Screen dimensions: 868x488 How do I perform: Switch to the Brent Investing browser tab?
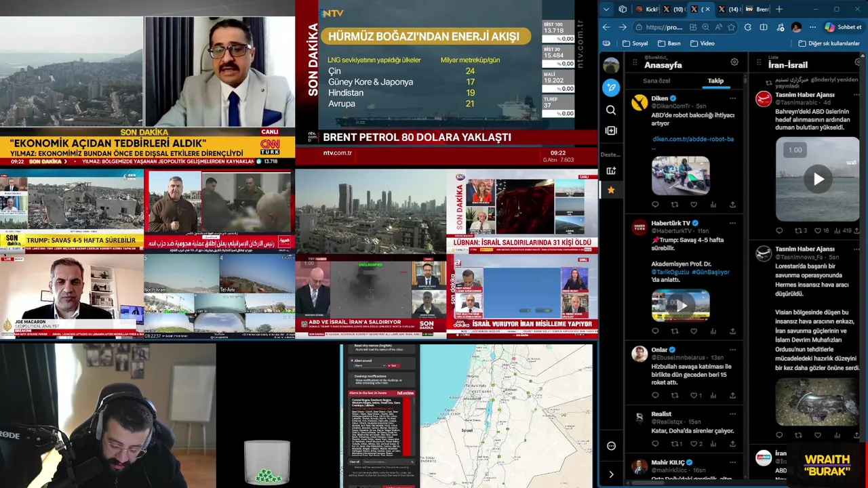757,9
